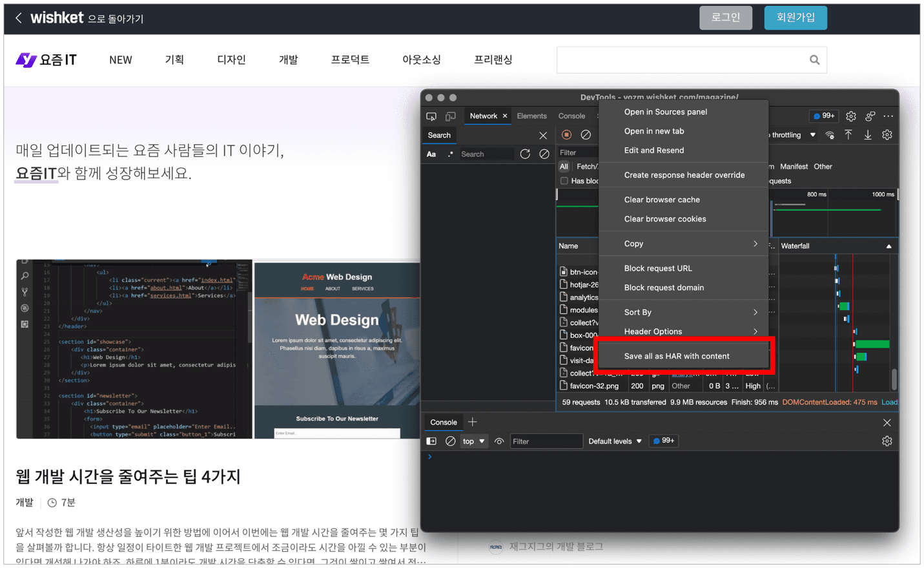Choose Open in new tab
The image size is (924, 568).
click(684, 131)
